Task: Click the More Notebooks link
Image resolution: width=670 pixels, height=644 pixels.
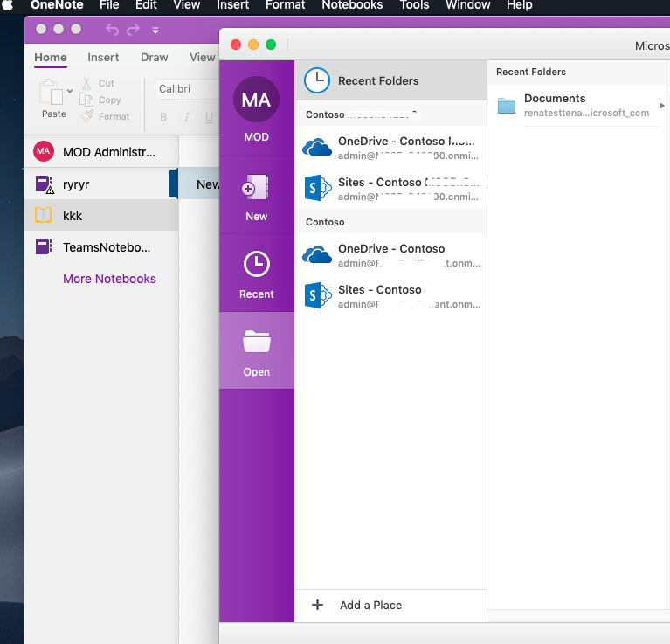Action: click(109, 279)
